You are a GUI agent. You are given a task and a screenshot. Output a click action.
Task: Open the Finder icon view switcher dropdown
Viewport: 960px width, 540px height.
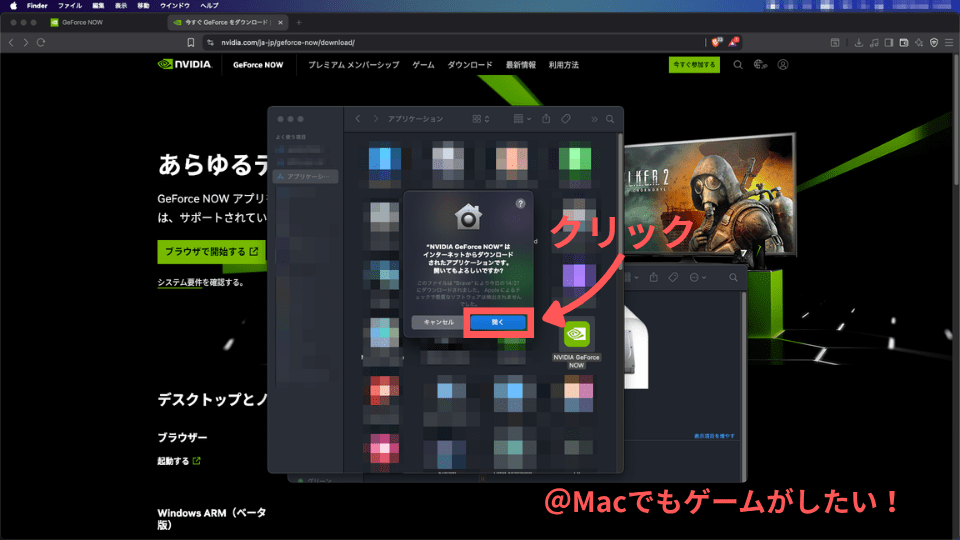click(480, 119)
